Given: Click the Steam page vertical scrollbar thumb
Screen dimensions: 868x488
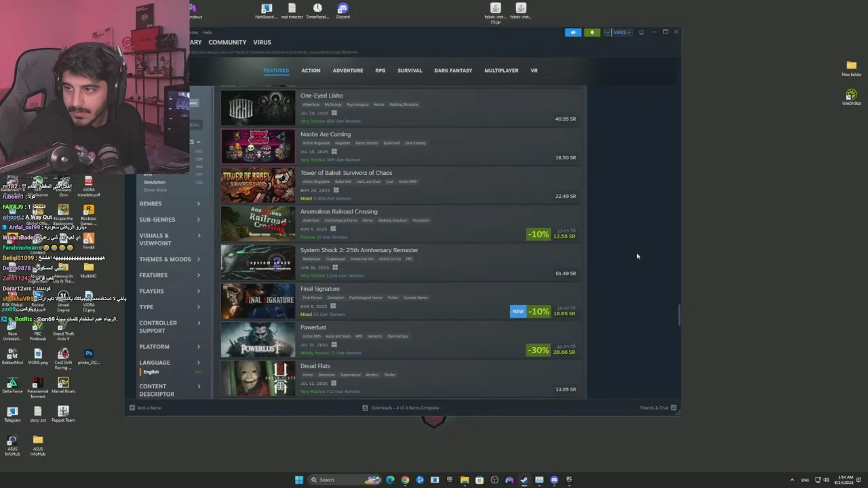Looking at the screenshot, I should coord(679,316).
